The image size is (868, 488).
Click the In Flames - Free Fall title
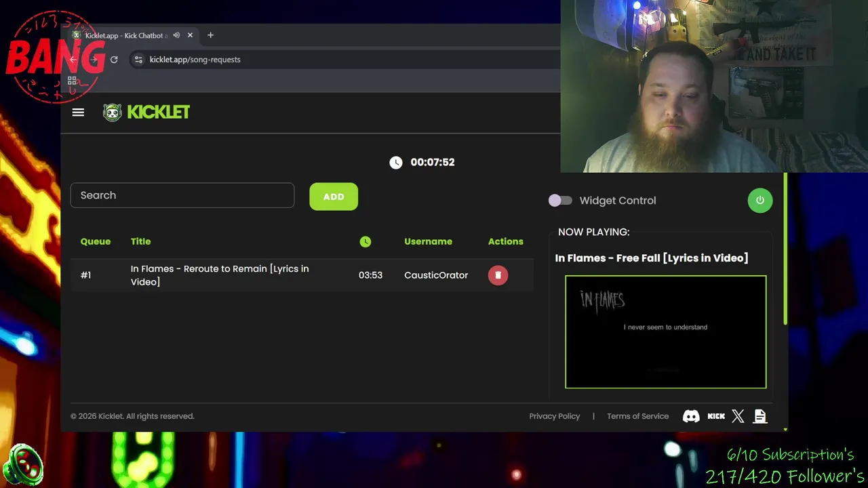[652, 258]
